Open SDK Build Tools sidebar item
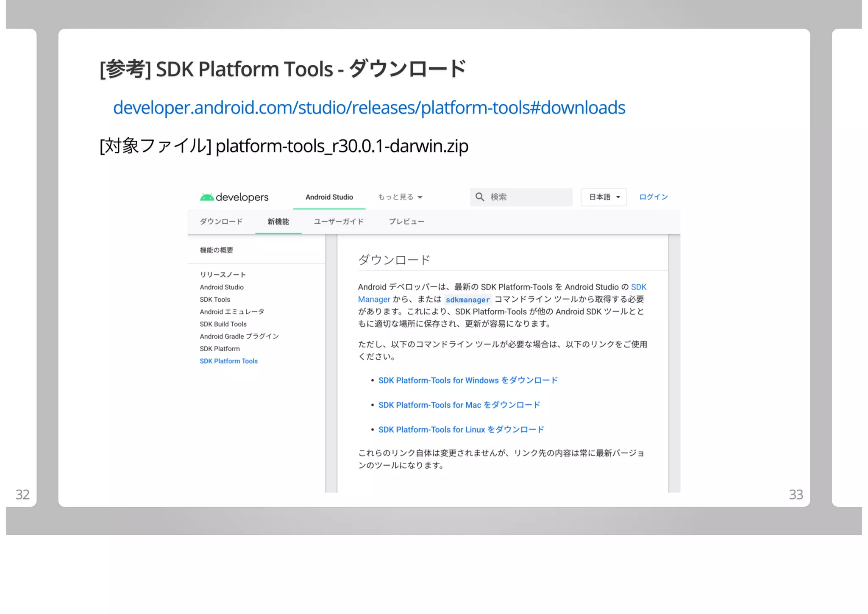 [x=223, y=324]
